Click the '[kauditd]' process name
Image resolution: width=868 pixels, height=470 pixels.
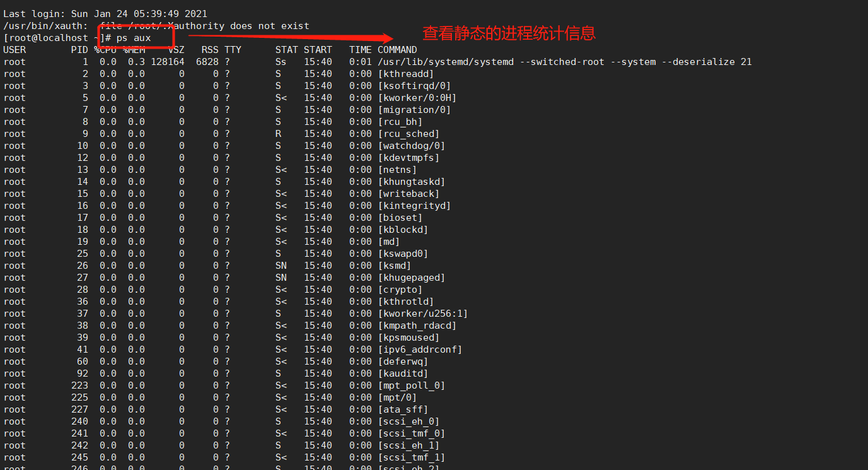[403, 373]
